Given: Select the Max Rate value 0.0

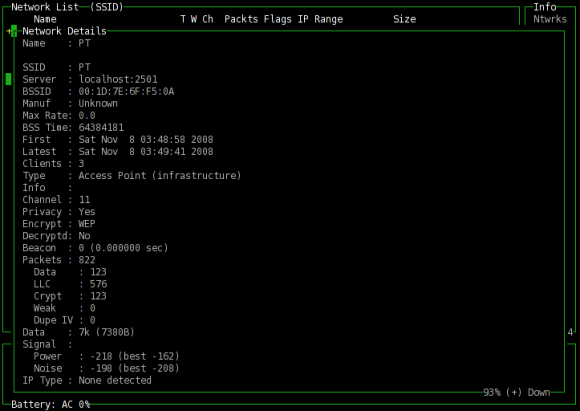Looking at the screenshot, I should click(87, 115).
